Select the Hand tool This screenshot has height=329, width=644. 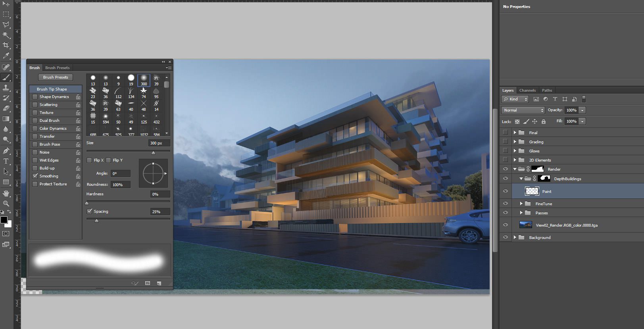[6, 193]
